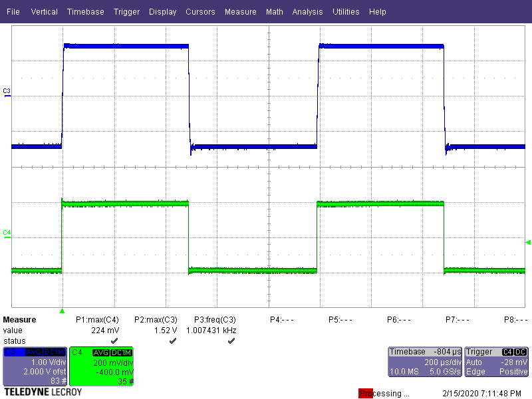Click the -28 mV trigger level value
This screenshot has height=399, width=532.
(x=514, y=362)
